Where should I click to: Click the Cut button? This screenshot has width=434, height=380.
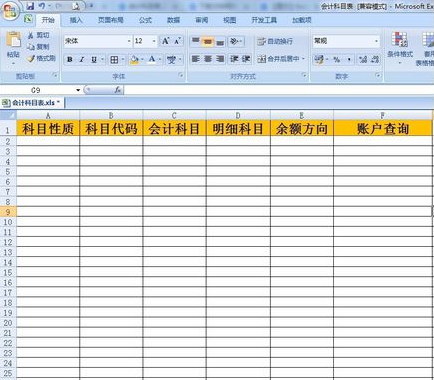39,35
